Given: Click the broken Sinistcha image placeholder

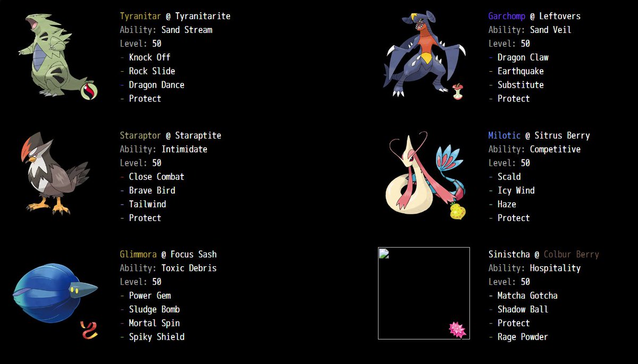Looking at the screenshot, I should click(x=424, y=293).
